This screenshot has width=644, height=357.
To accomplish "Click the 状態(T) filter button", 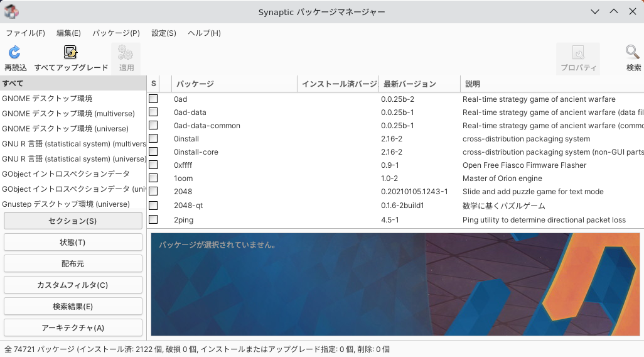I will point(73,242).
